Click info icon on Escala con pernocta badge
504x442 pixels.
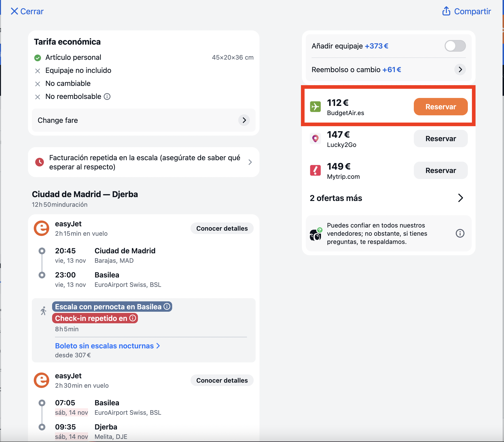167,306
